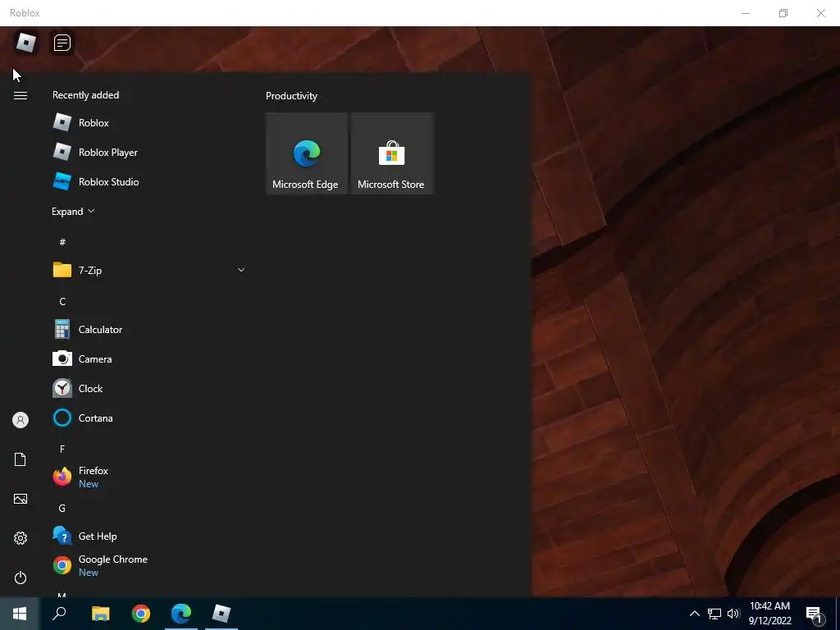Open the notification Action Center
The width and height of the screenshot is (840, 630).
point(815,615)
